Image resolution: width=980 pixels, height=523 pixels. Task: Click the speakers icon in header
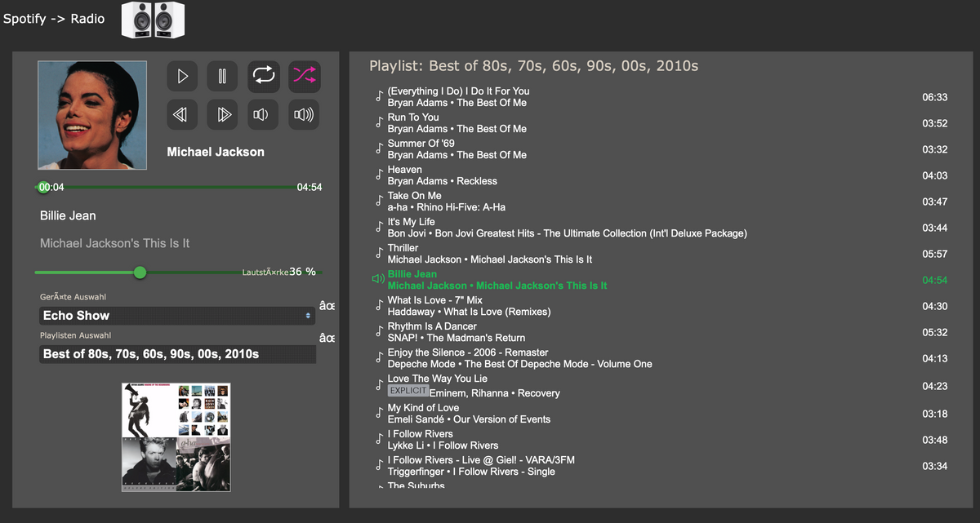click(x=153, y=20)
